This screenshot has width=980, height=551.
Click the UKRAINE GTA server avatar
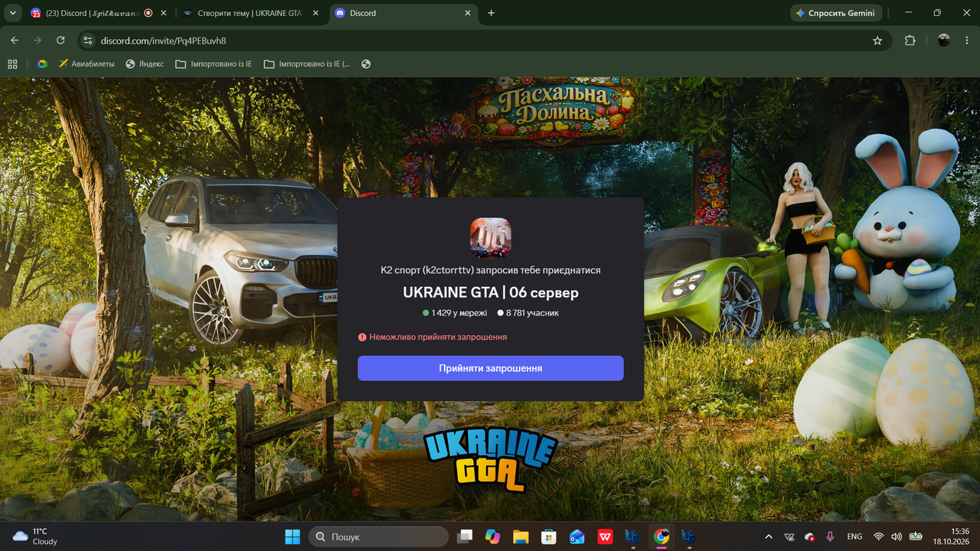point(490,237)
